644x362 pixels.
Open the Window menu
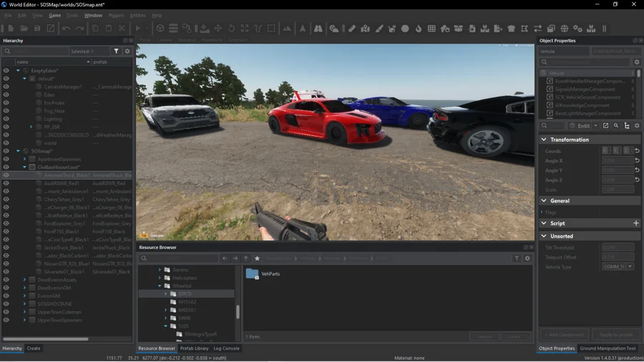pyautogui.click(x=93, y=15)
